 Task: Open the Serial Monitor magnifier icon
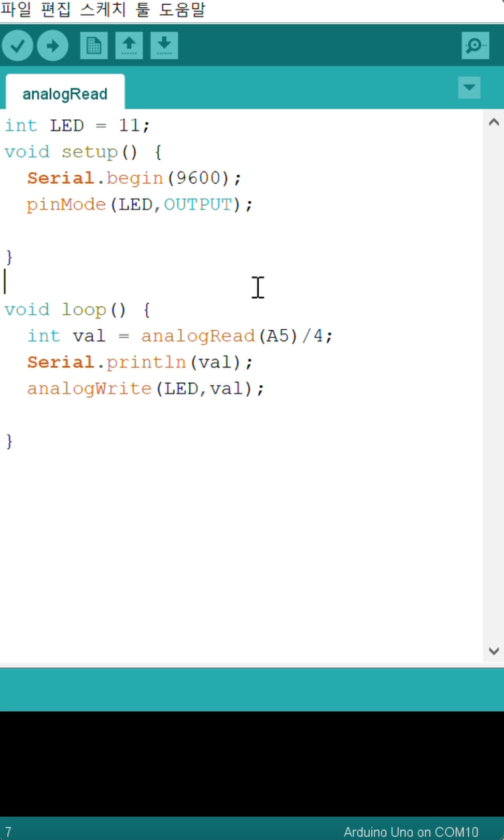click(x=475, y=46)
